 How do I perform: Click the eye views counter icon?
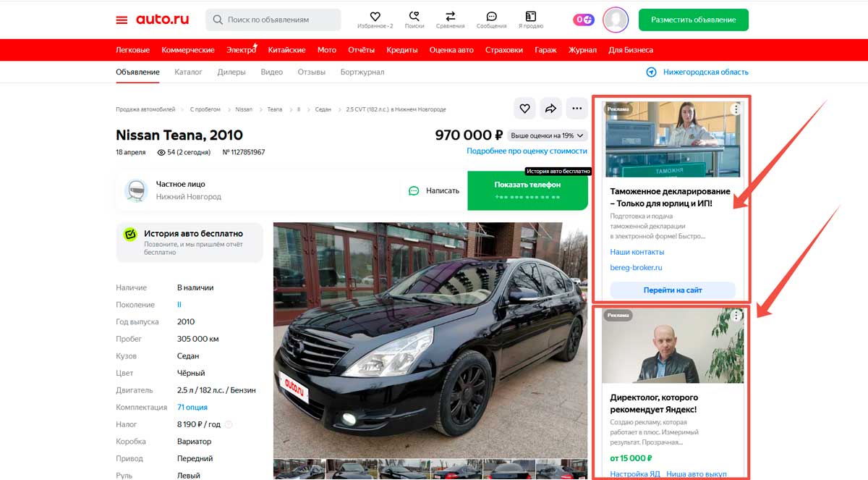[161, 153]
